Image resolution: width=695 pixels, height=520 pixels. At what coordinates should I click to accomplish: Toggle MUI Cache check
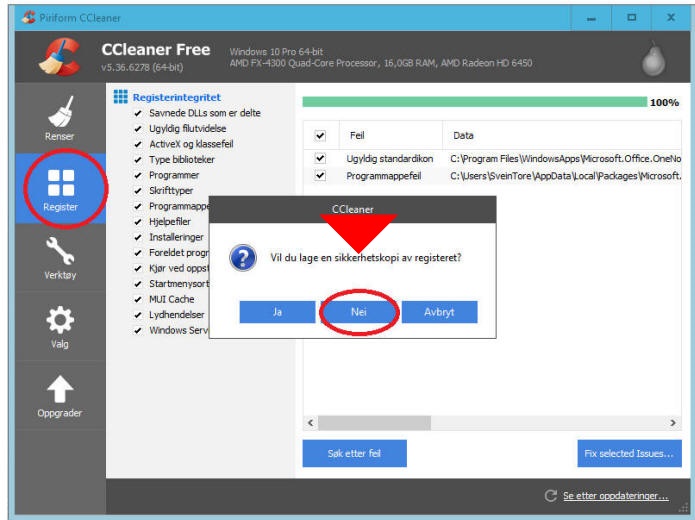tap(138, 299)
